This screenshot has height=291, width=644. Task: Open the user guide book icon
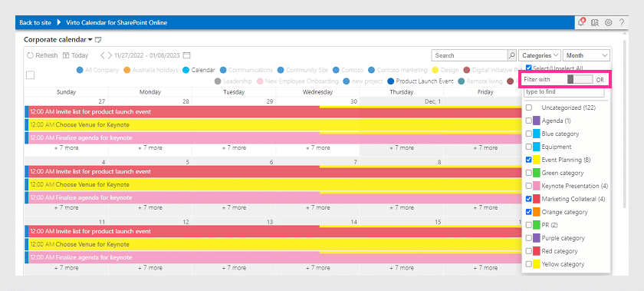tap(594, 22)
